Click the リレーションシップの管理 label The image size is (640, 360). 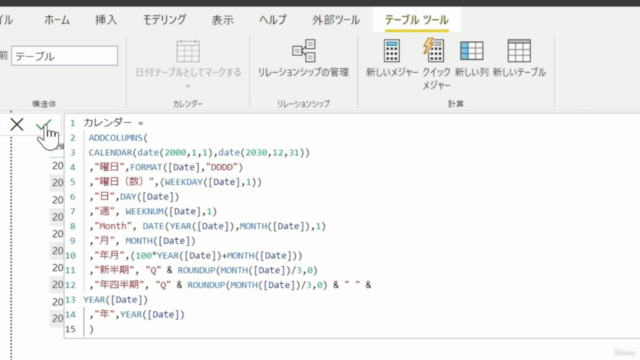tap(303, 72)
